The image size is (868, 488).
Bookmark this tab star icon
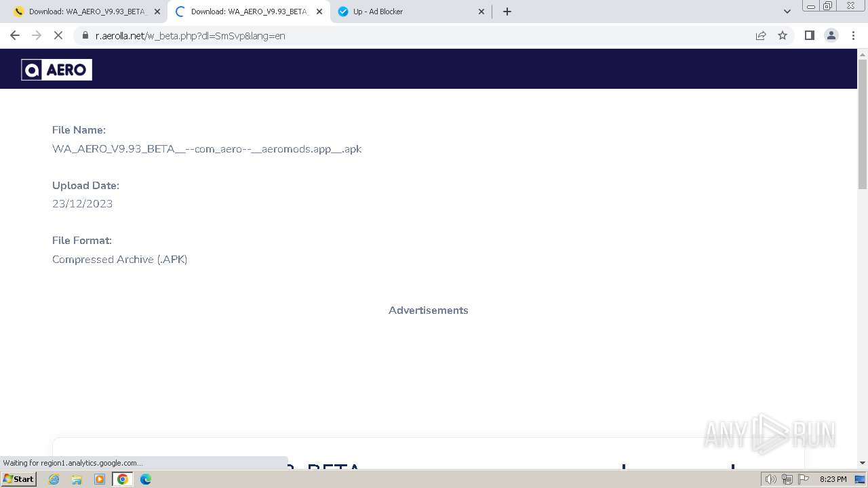tap(783, 35)
